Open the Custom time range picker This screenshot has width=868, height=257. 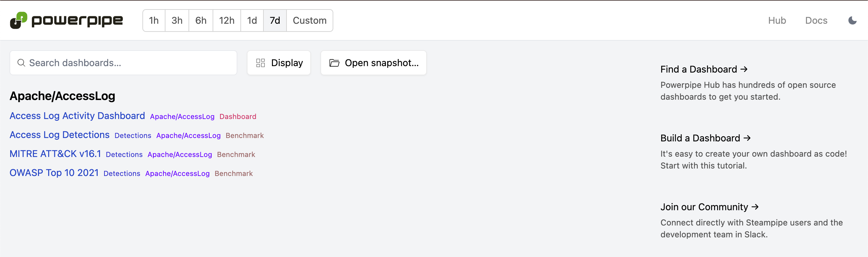tap(310, 21)
